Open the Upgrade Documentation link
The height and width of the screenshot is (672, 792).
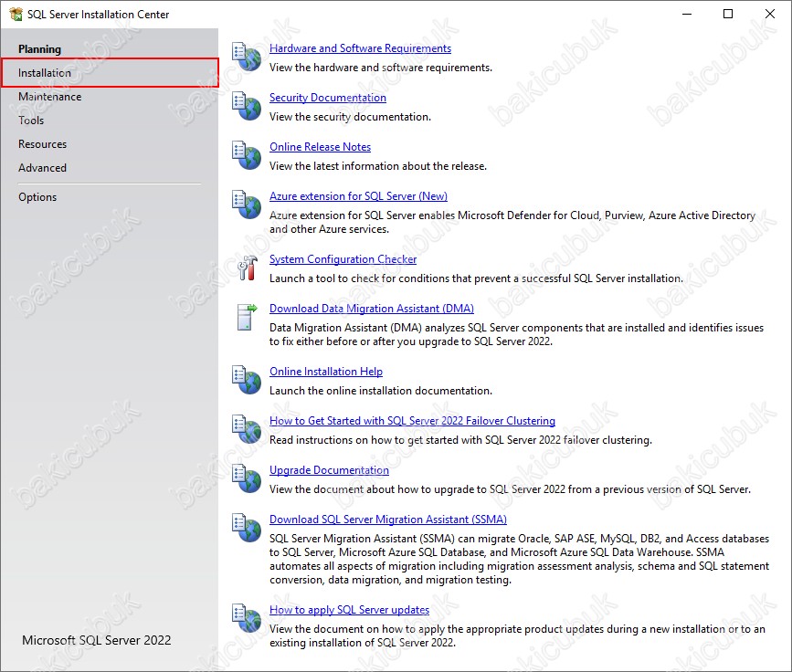click(x=330, y=470)
